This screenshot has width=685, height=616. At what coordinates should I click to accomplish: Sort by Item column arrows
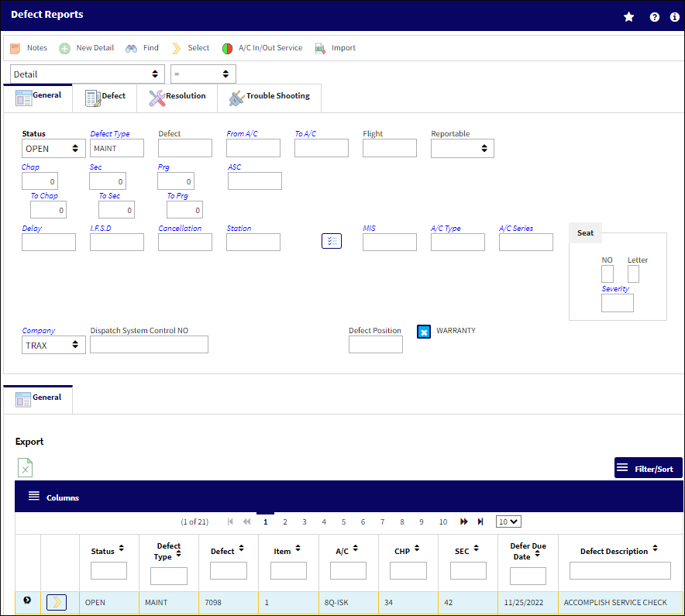click(x=298, y=549)
